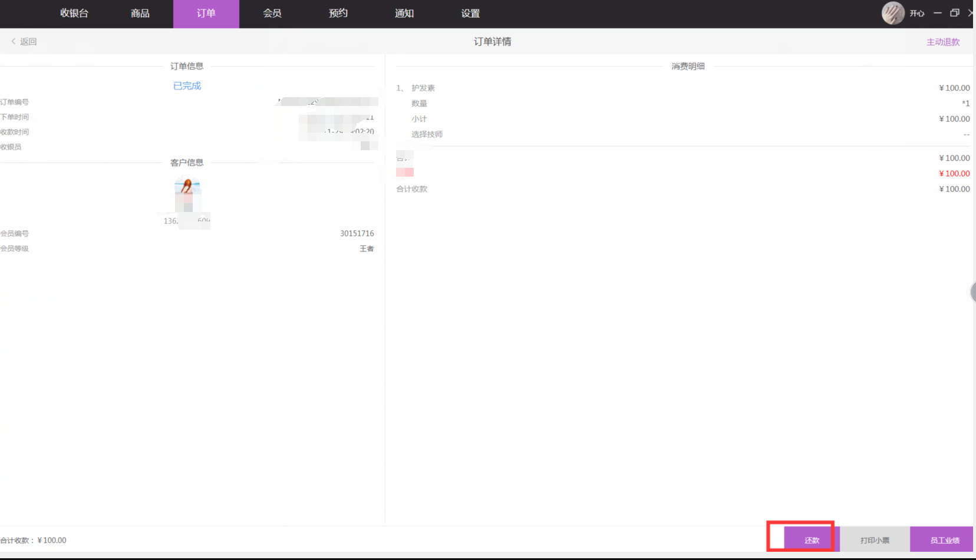Select the 订单 tab
The width and height of the screenshot is (976, 560).
pos(206,14)
